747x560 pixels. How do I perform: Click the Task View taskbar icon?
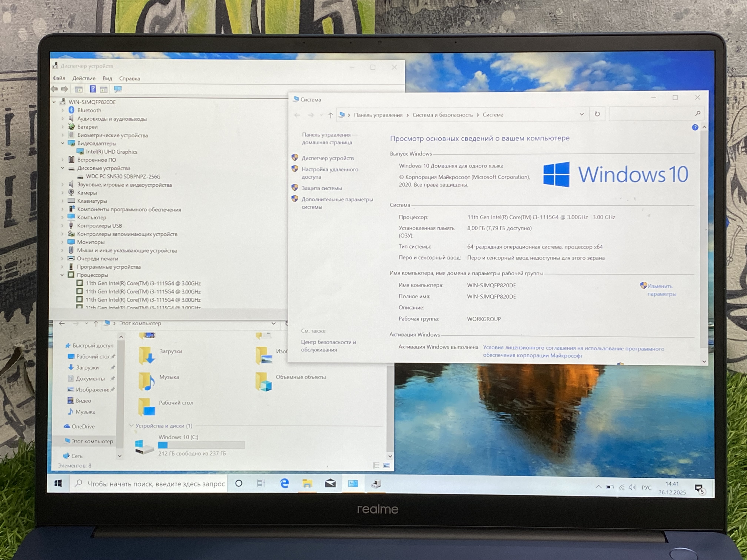coord(261,483)
